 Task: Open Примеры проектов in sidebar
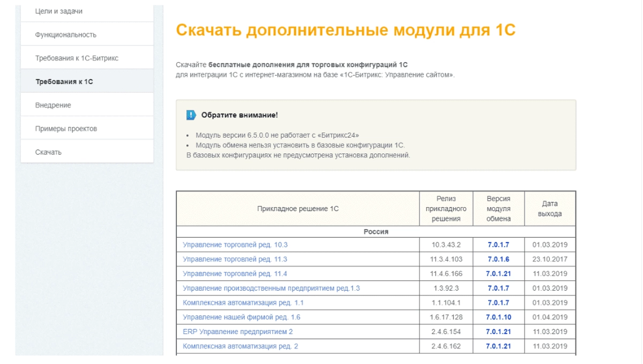click(87, 128)
